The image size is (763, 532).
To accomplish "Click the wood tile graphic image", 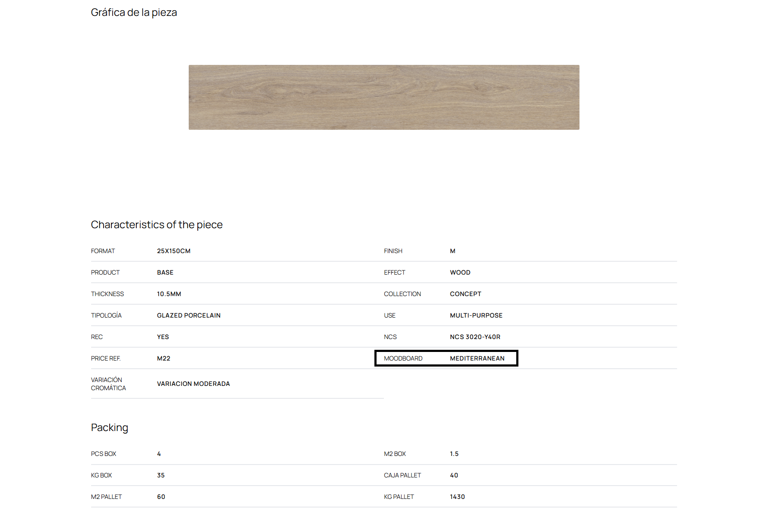I will point(384,97).
